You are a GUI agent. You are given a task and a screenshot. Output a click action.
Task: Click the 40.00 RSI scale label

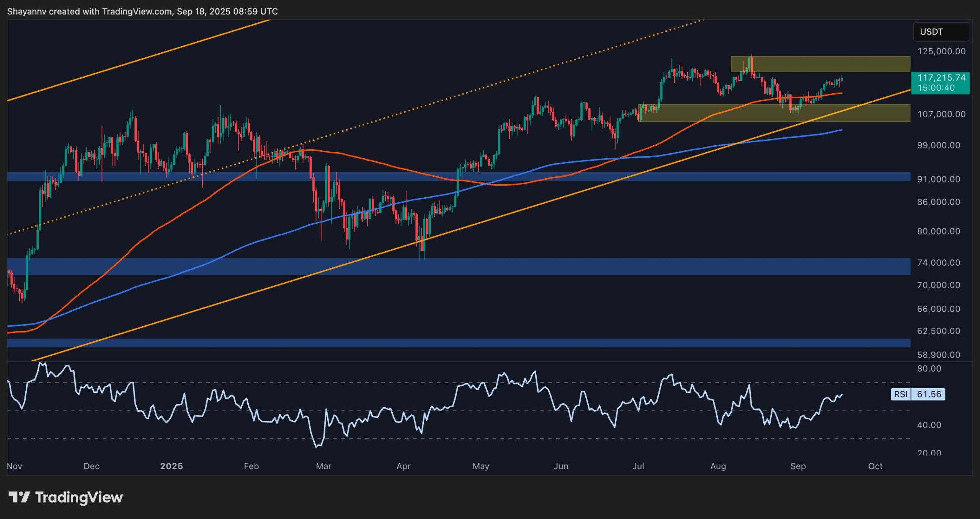pos(929,425)
